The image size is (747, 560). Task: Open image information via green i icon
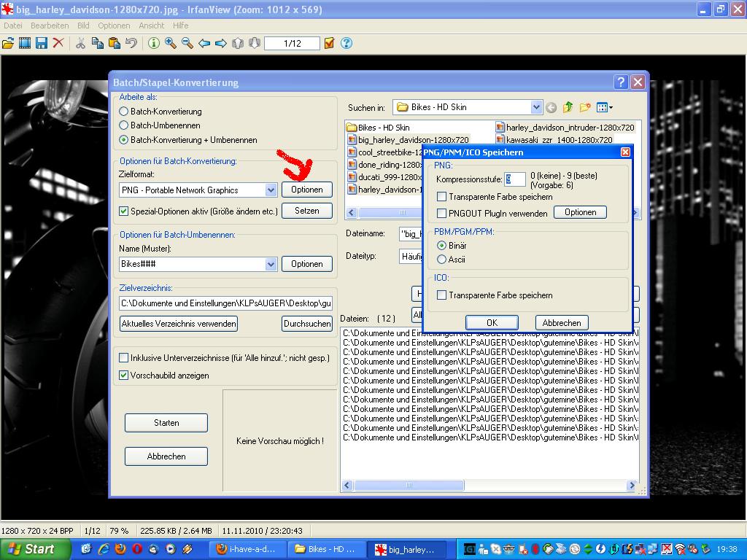(x=153, y=43)
